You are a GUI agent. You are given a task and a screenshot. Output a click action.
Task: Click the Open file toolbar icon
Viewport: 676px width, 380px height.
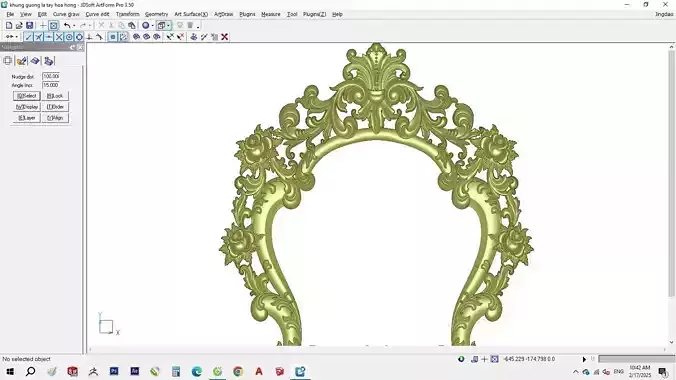pos(19,25)
